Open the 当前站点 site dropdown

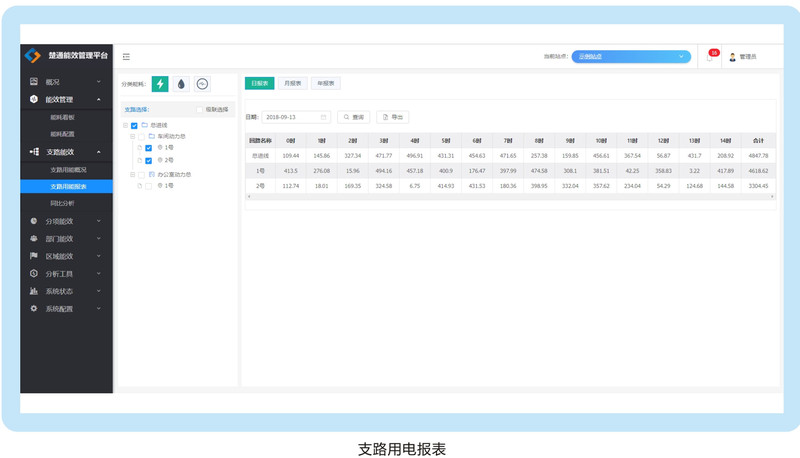coord(631,57)
